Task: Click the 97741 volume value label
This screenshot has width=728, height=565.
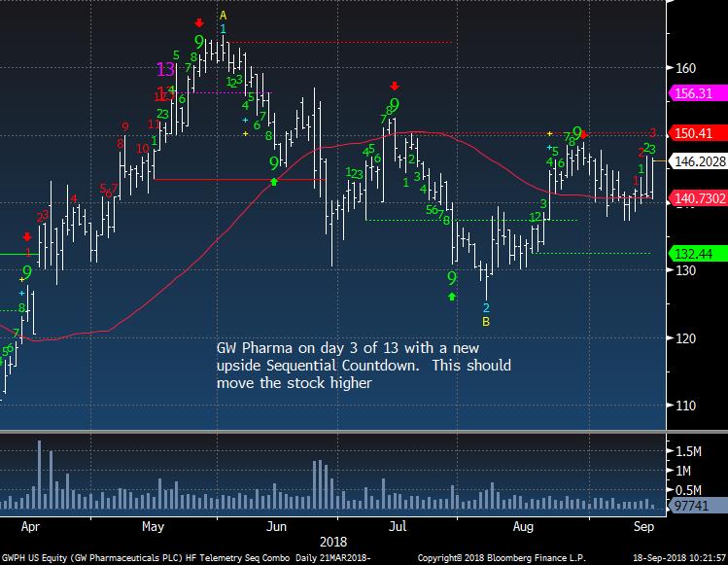Action: pos(697,506)
